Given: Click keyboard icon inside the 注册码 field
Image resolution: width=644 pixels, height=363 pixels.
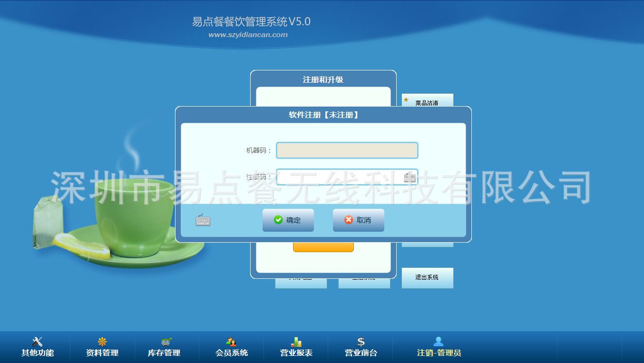Looking at the screenshot, I should (x=410, y=177).
